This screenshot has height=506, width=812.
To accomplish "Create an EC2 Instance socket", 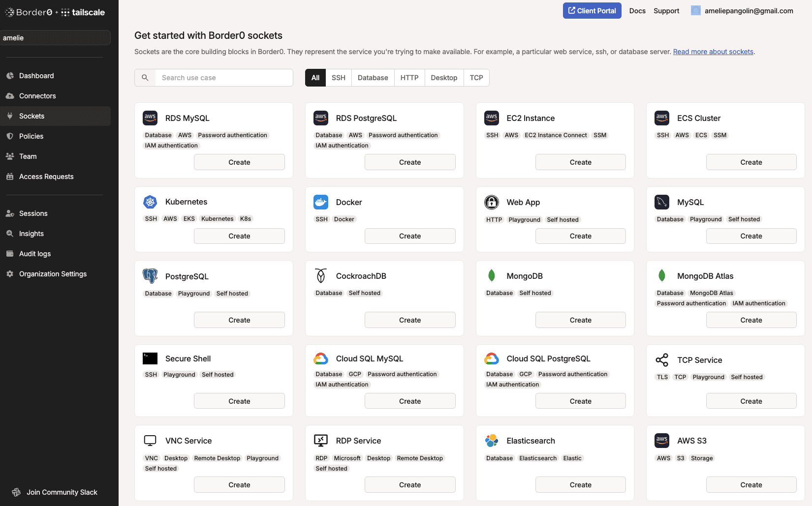I will click(581, 162).
